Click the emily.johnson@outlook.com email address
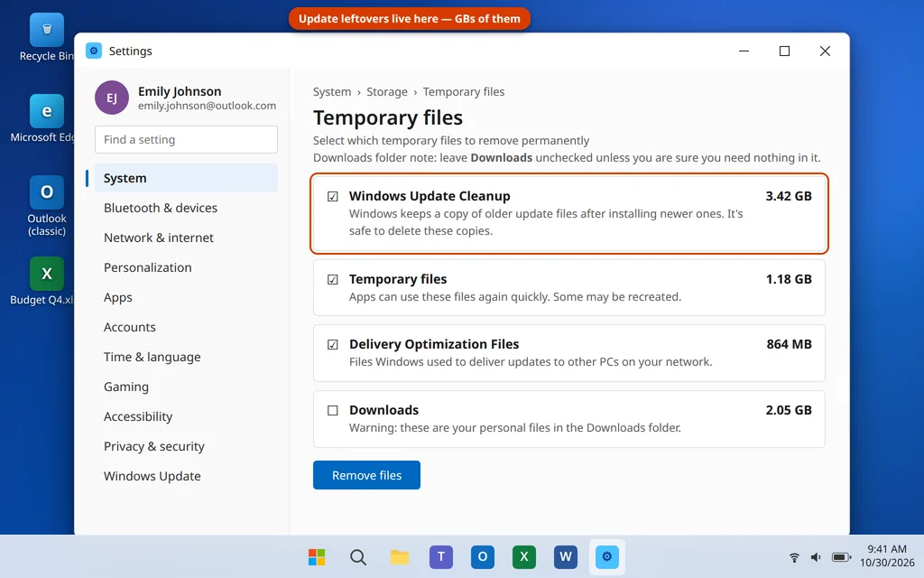Screen dimensions: 924x578 click(207, 106)
